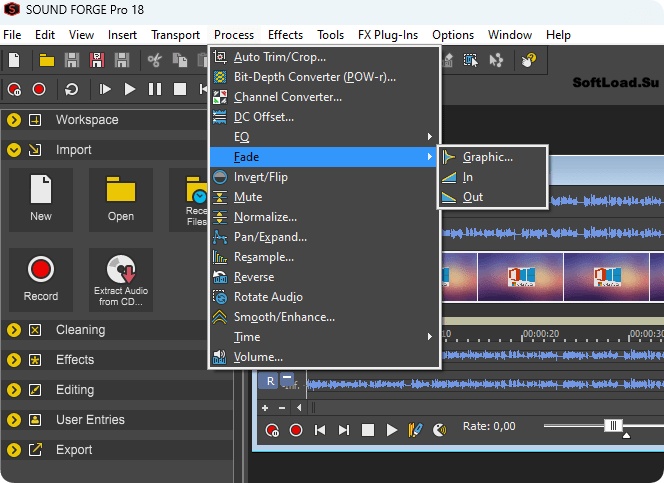
Task: Open the File menu
Action: tap(12, 35)
